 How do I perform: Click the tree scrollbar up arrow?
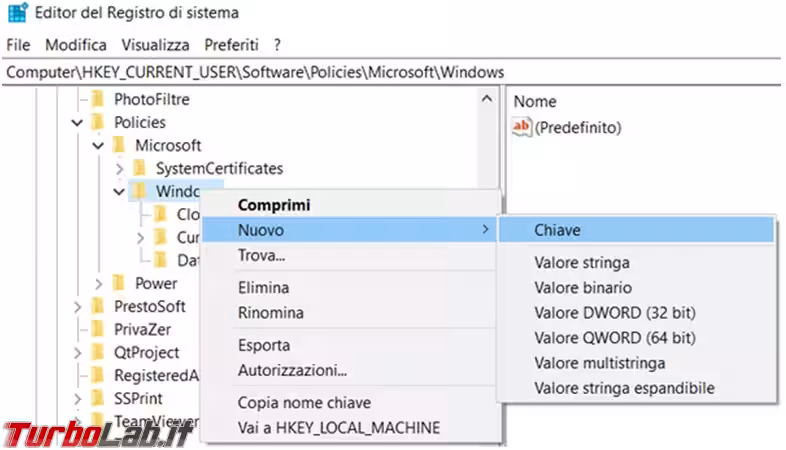[x=487, y=99]
